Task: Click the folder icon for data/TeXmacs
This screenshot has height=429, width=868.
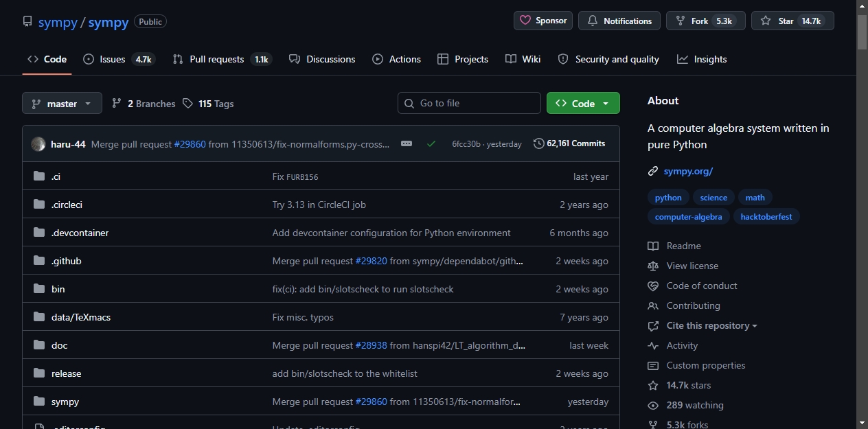Action: [39, 317]
